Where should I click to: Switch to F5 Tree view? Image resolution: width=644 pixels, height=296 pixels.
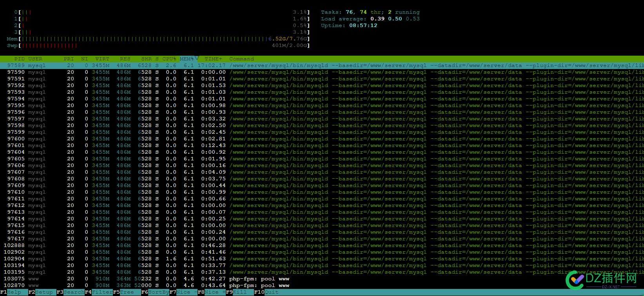(x=127, y=292)
